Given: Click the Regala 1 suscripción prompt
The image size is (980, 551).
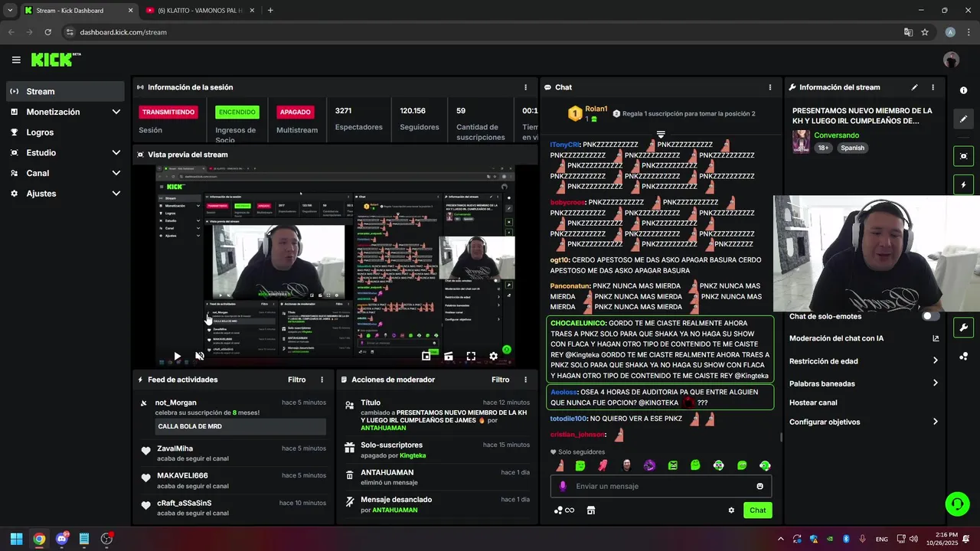Looking at the screenshot, I should coord(684,114).
